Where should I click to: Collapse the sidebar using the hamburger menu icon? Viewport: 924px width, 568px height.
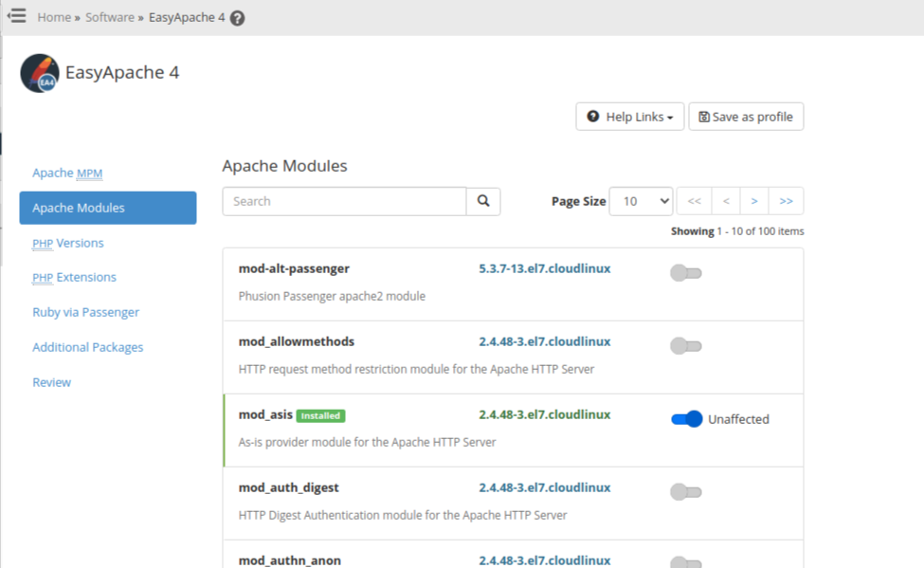pos(16,16)
